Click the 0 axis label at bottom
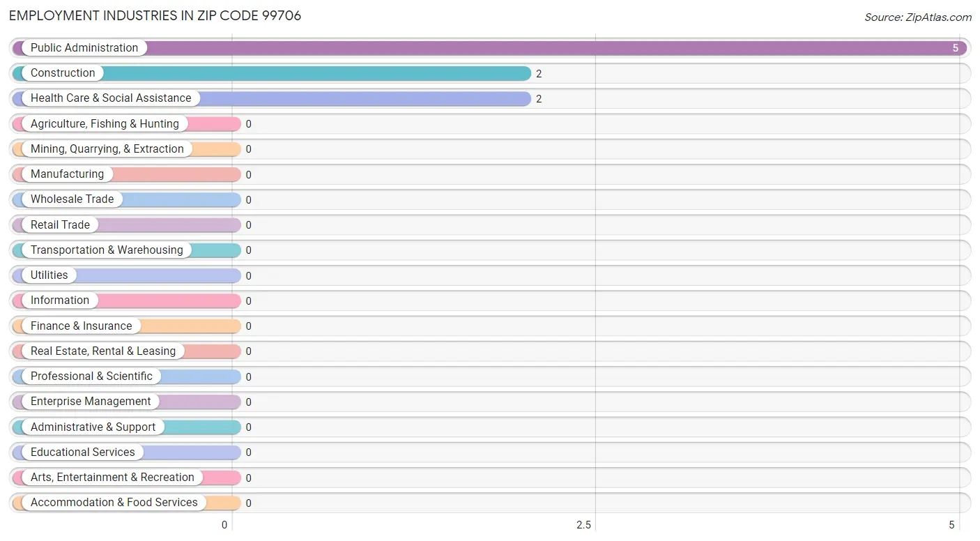Image resolution: width=980 pixels, height=541 pixels. click(224, 525)
